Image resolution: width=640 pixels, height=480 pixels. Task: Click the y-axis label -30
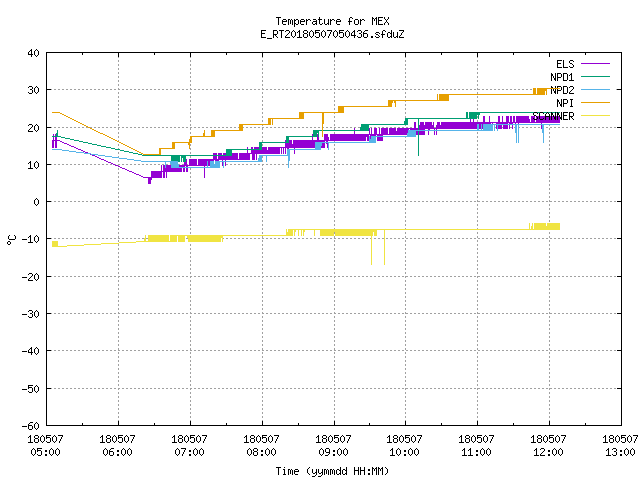click(31, 314)
